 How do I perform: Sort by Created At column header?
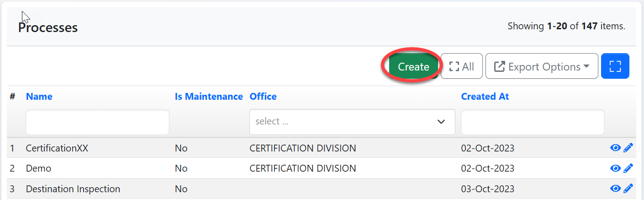click(x=485, y=97)
